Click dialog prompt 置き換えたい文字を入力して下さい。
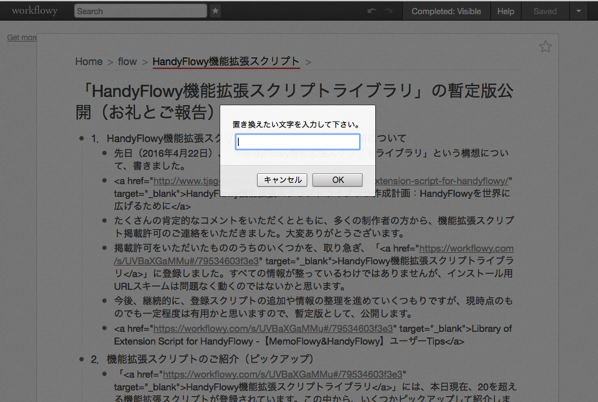This screenshot has width=598, height=402. tap(296, 124)
